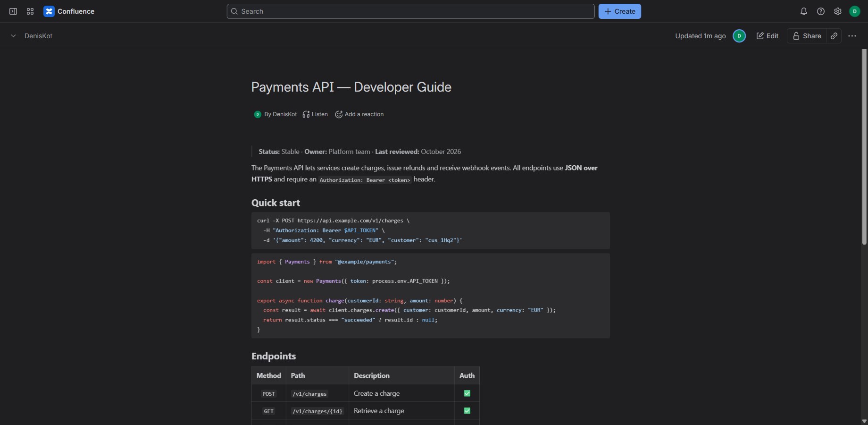Toggle the Auth checkbox for Retrieve a charge

tap(467, 411)
